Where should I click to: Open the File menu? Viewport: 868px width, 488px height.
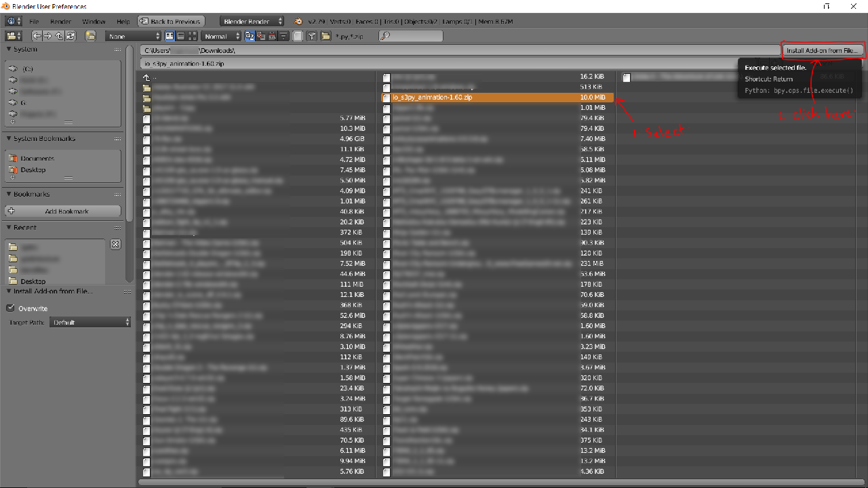tap(34, 22)
